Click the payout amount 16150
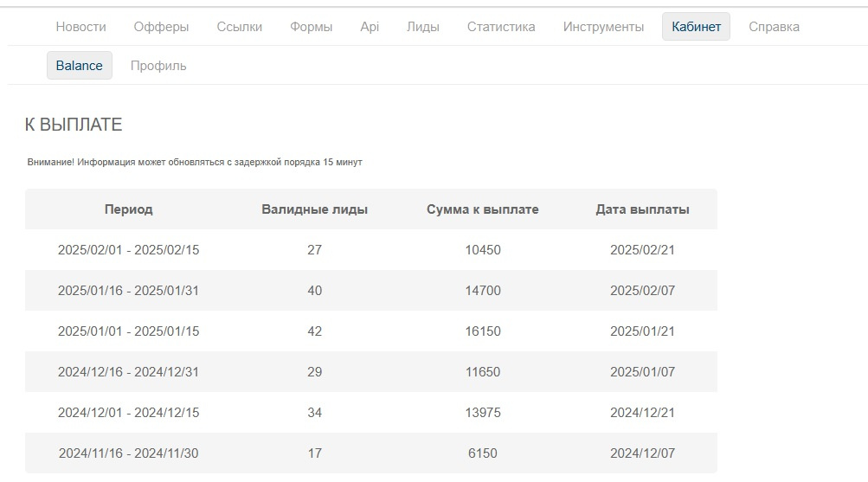Viewport: 868px width, 482px height. [483, 331]
